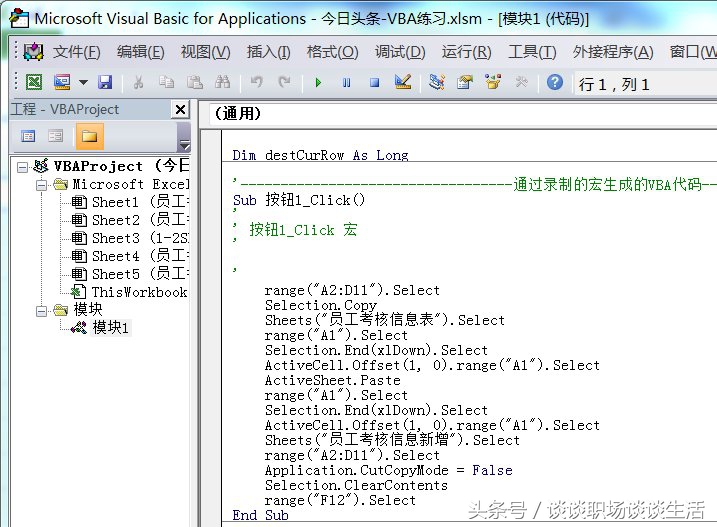The width and height of the screenshot is (717, 527).
Task: Click the VBA system icon in menu bar
Action: (x=33, y=52)
